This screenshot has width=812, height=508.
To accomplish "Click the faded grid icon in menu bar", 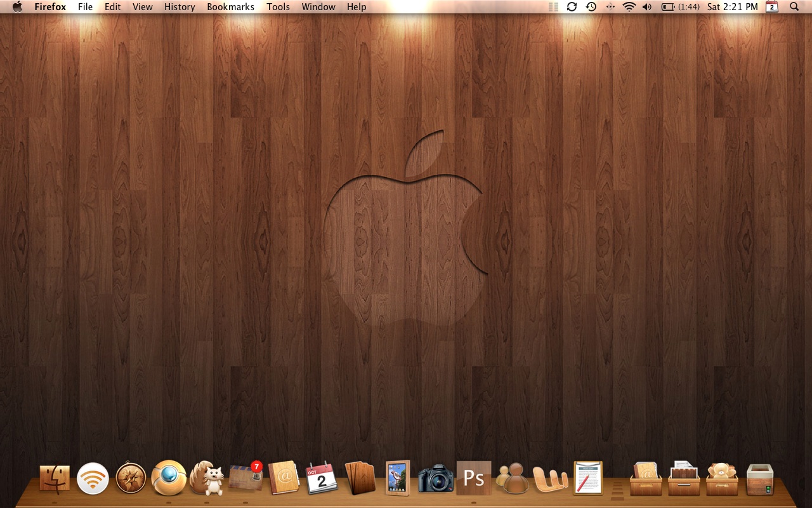I will [x=553, y=7].
